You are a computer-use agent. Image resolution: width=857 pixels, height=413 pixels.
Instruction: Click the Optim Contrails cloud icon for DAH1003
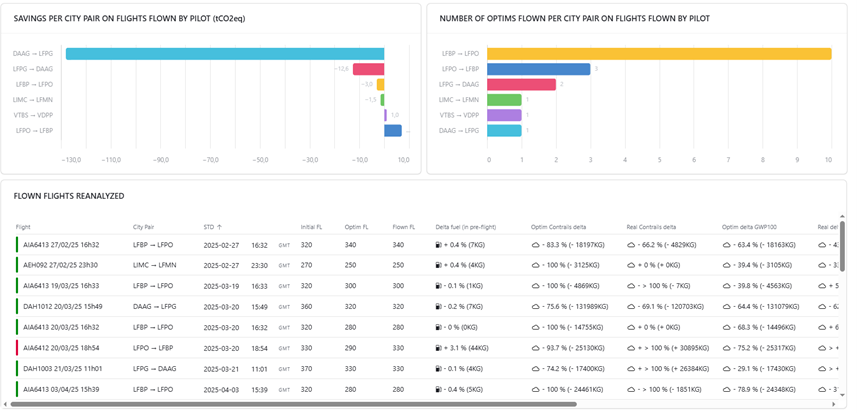point(535,369)
